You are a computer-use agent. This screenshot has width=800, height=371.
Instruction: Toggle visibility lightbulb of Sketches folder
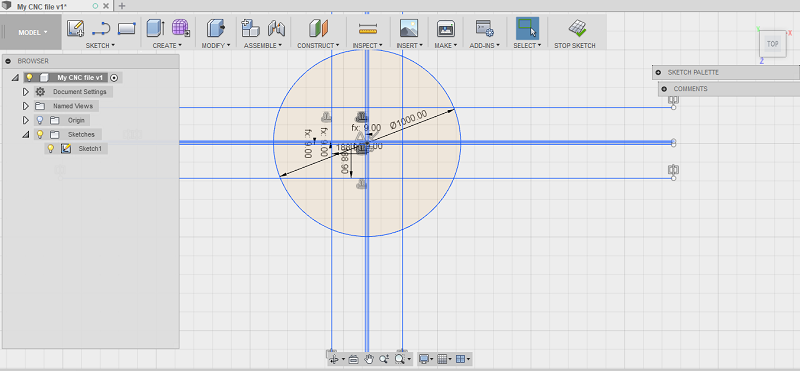(x=40, y=135)
